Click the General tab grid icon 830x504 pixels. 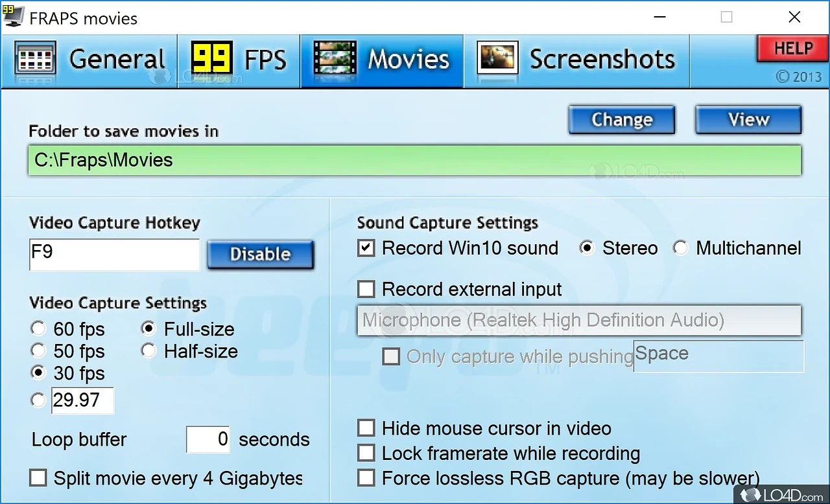tap(36, 60)
